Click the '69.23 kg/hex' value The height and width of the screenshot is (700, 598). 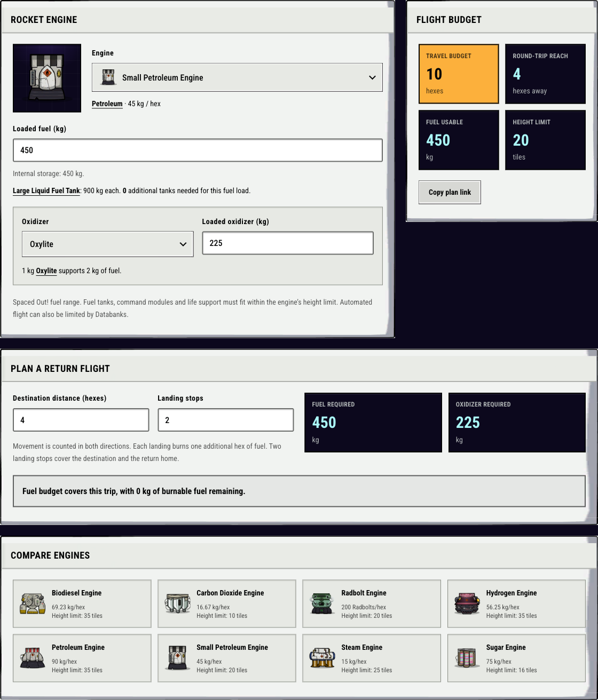[68, 607]
